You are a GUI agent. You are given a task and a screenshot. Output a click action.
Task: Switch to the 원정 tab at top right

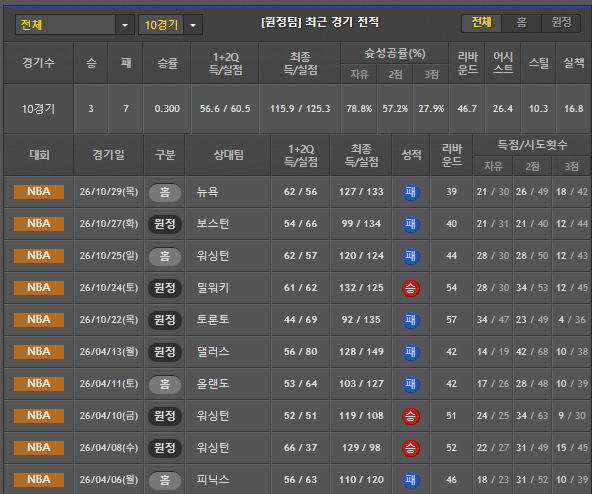561,23
